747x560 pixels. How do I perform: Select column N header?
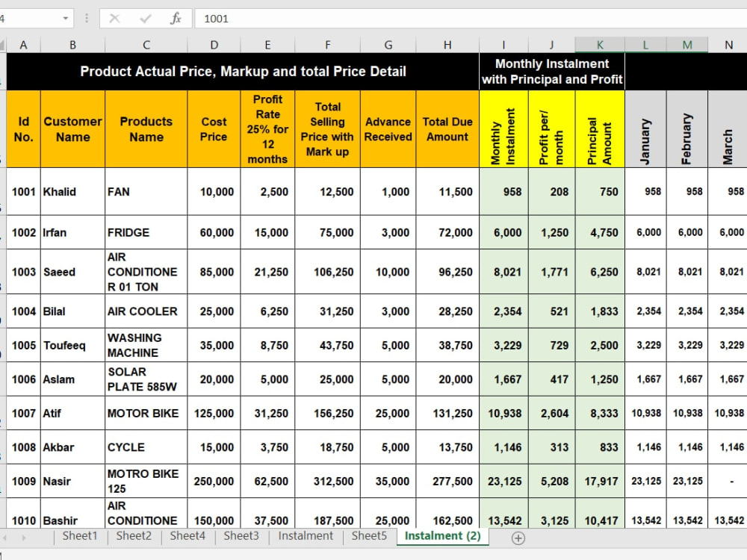[x=728, y=46]
